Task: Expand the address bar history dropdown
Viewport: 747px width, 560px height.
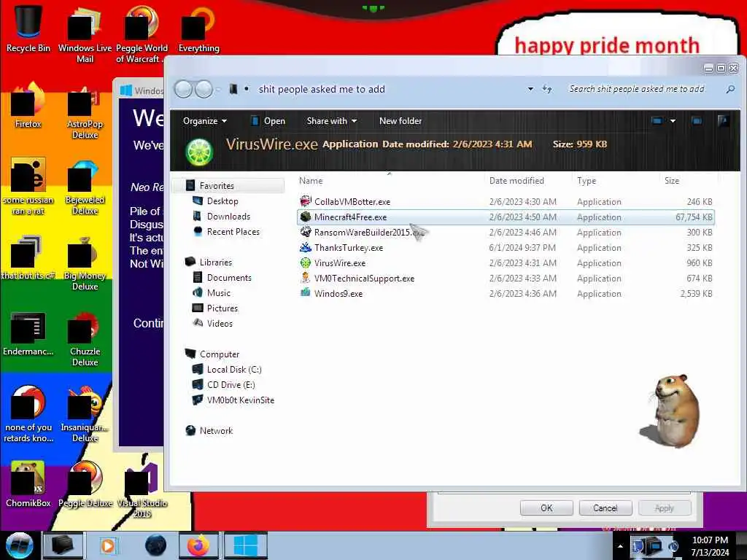Action: 530,89
